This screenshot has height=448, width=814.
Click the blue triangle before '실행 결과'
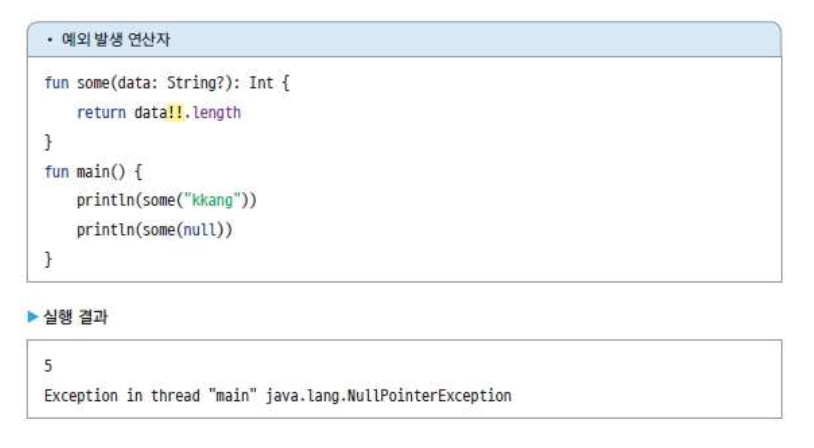[33, 316]
